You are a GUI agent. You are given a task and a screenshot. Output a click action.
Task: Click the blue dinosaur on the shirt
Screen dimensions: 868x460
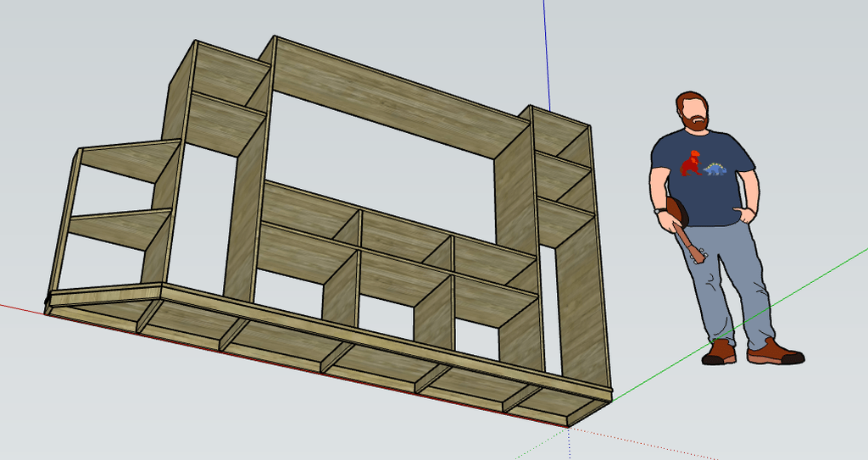716,169
